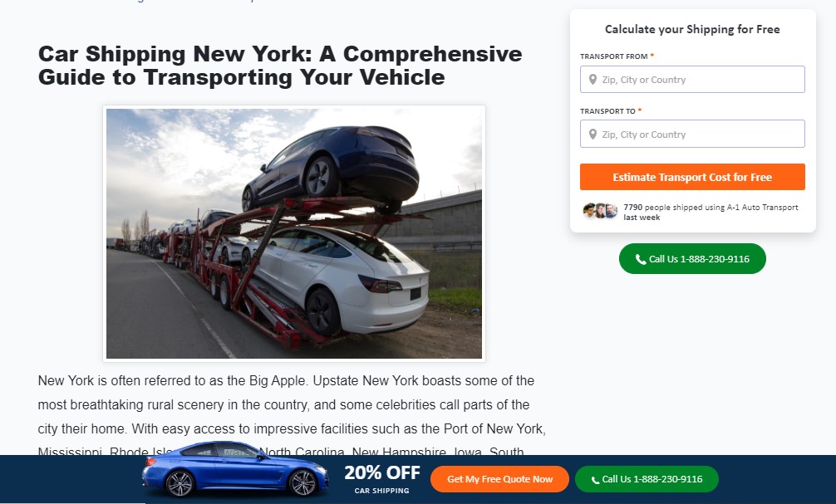The image size is (836, 504).
Task: Click the green Call Us button below the calculator
Action: [x=692, y=259]
